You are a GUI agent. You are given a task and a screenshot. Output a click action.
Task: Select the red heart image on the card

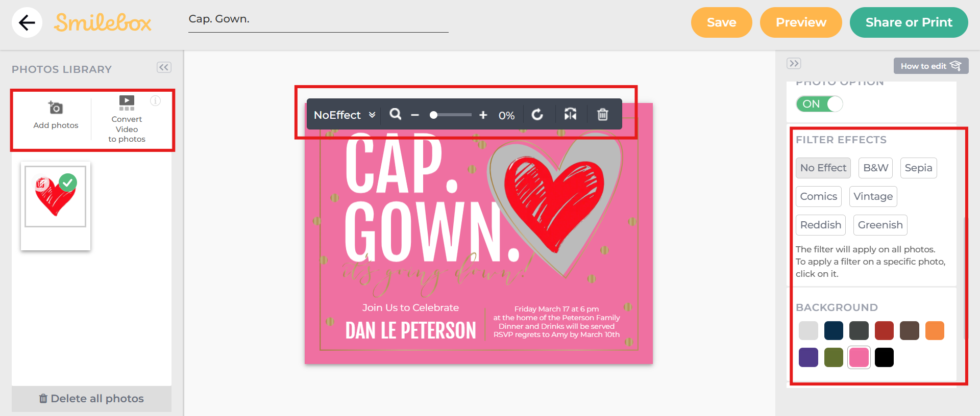554,204
